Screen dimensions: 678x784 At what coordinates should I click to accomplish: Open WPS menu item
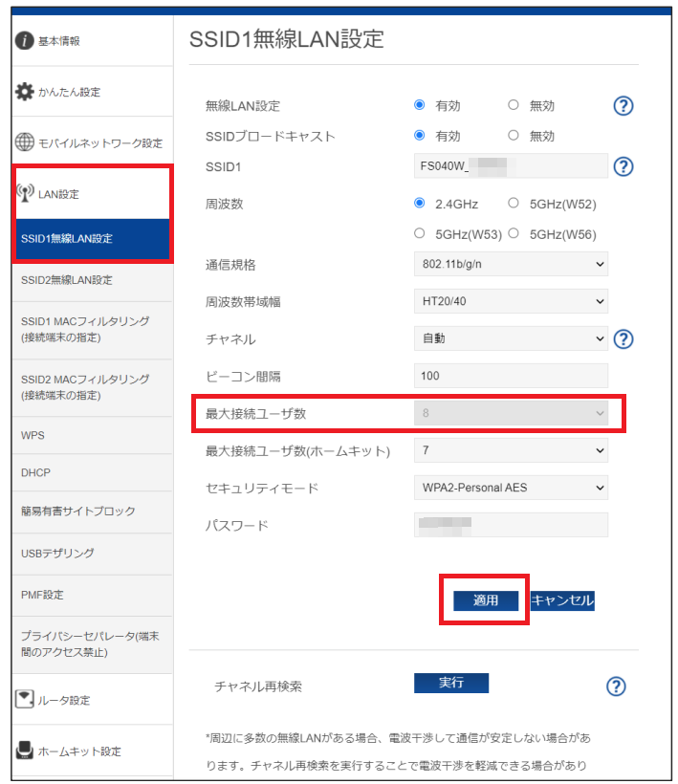[x=93, y=435]
